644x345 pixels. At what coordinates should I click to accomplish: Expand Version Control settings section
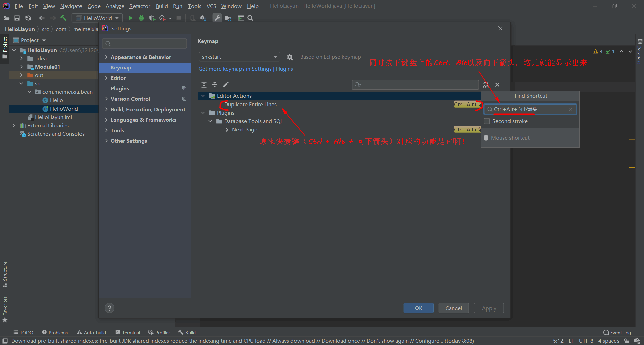point(106,99)
